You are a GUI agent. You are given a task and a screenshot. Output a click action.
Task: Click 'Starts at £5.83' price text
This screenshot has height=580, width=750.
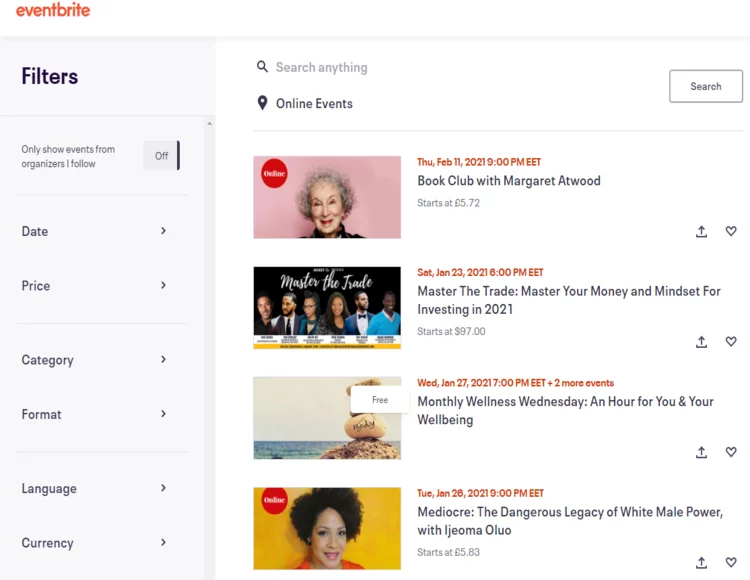(x=448, y=552)
